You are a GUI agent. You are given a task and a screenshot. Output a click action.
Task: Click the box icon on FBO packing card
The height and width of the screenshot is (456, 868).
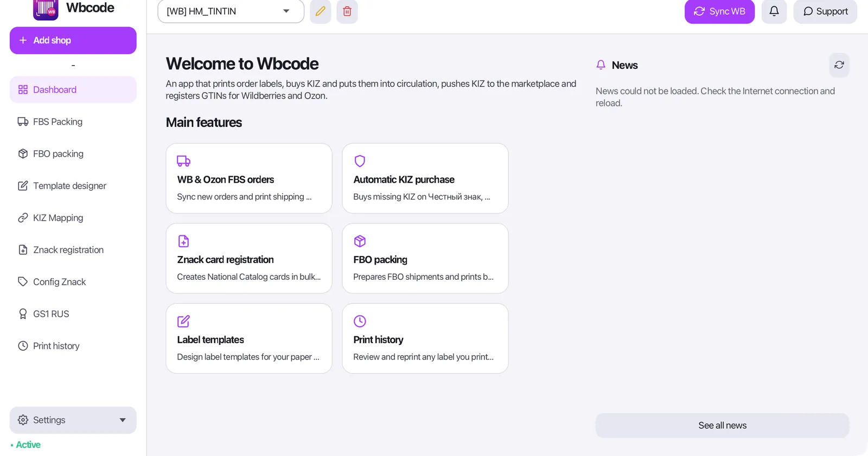[360, 241]
